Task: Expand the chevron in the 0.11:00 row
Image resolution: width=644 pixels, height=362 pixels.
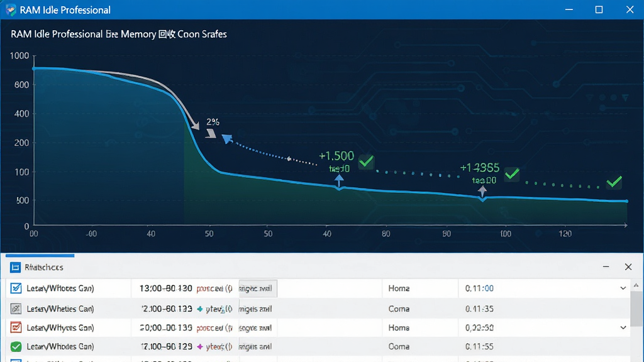Action: [x=623, y=288]
